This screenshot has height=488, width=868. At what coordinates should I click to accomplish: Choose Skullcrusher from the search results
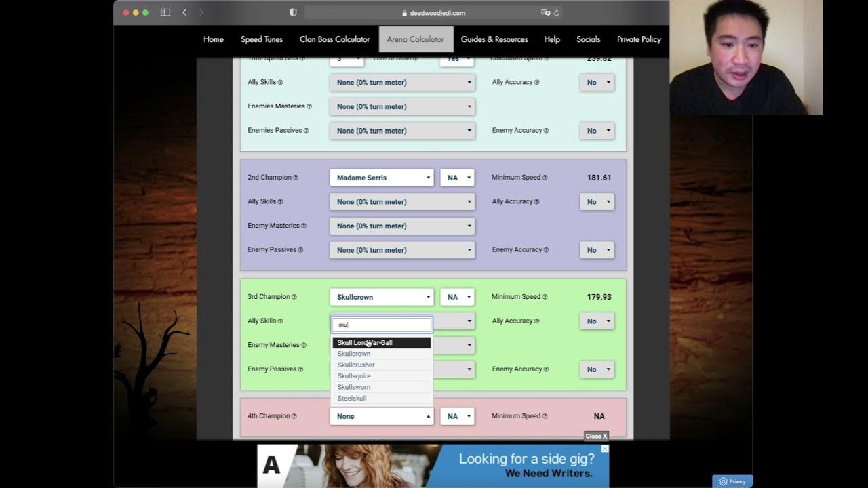[382, 365]
